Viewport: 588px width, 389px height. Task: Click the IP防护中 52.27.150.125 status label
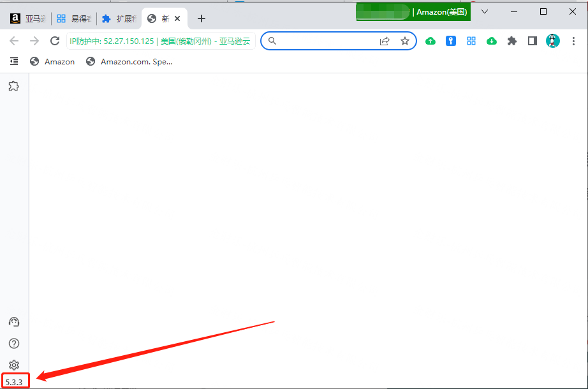click(x=161, y=41)
